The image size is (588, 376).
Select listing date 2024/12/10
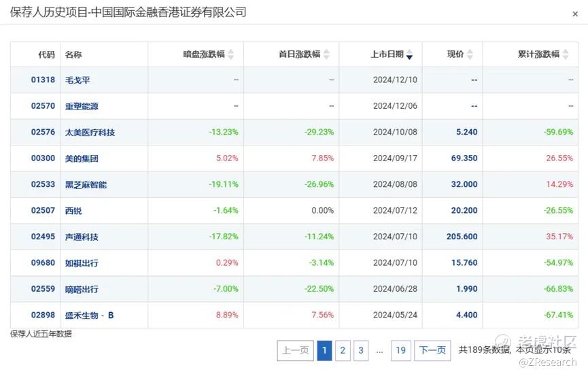[x=395, y=80]
